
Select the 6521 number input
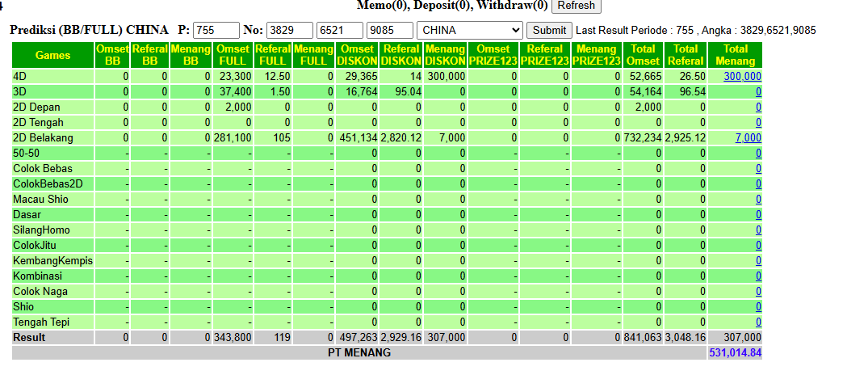340,31
